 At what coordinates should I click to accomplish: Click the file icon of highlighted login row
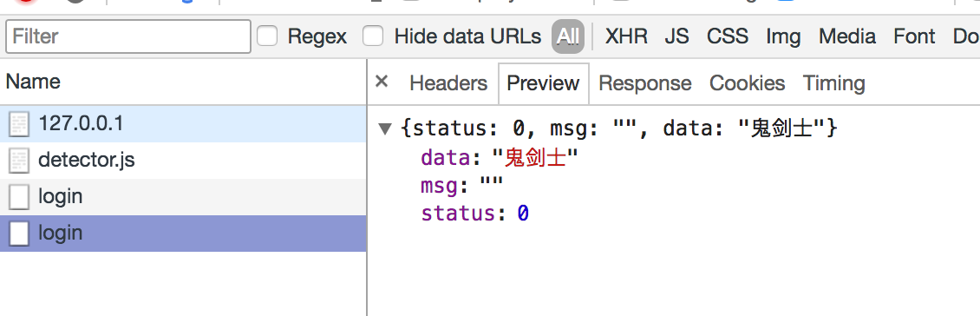19,234
